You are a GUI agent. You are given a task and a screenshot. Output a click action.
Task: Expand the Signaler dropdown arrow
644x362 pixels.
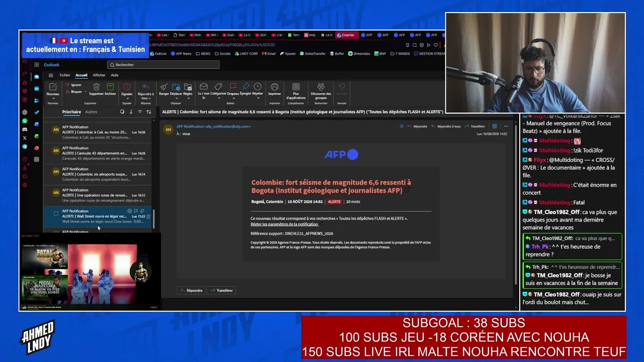(x=127, y=99)
